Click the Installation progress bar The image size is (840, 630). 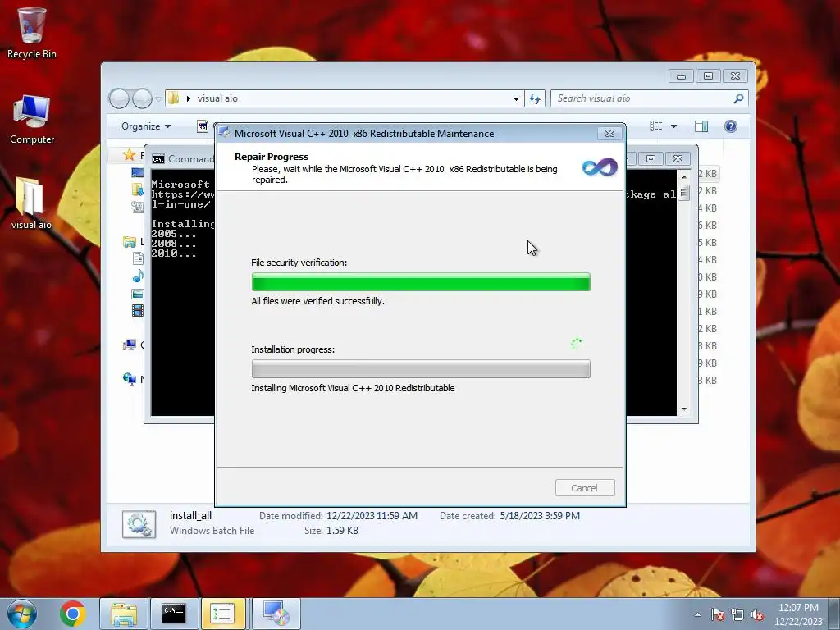point(421,369)
